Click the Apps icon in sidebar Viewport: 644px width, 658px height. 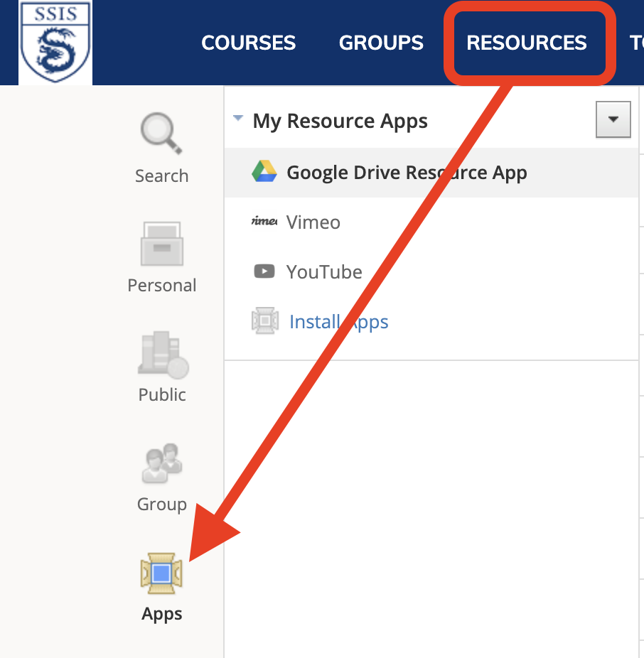coord(161,573)
